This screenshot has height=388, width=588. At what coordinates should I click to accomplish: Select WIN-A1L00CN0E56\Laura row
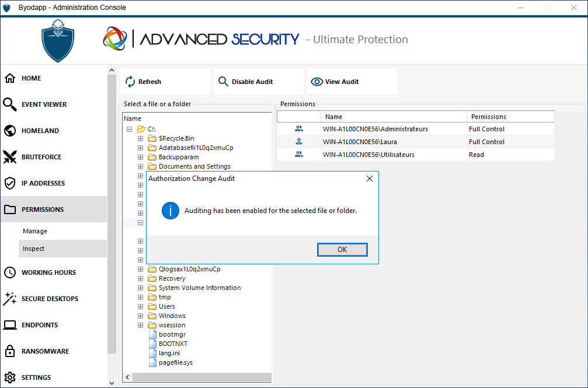pos(416,142)
